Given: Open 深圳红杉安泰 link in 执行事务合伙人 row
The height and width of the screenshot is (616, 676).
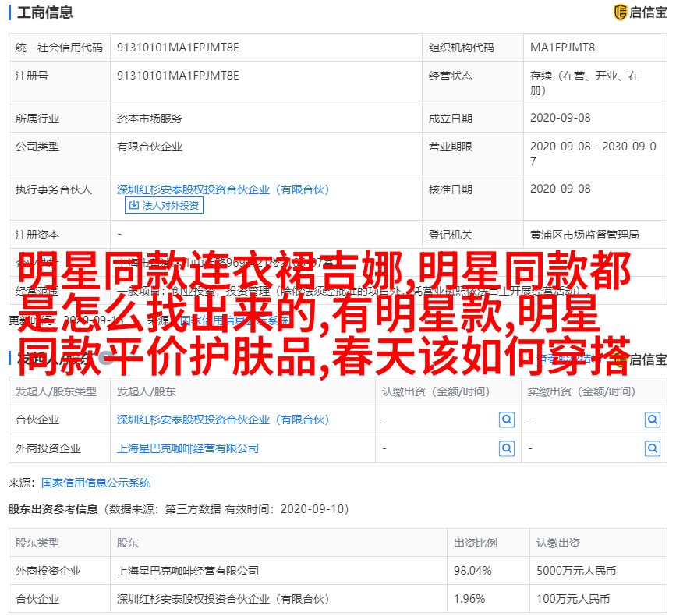Looking at the screenshot, I should pyautogui.click(x=223, y=189).
